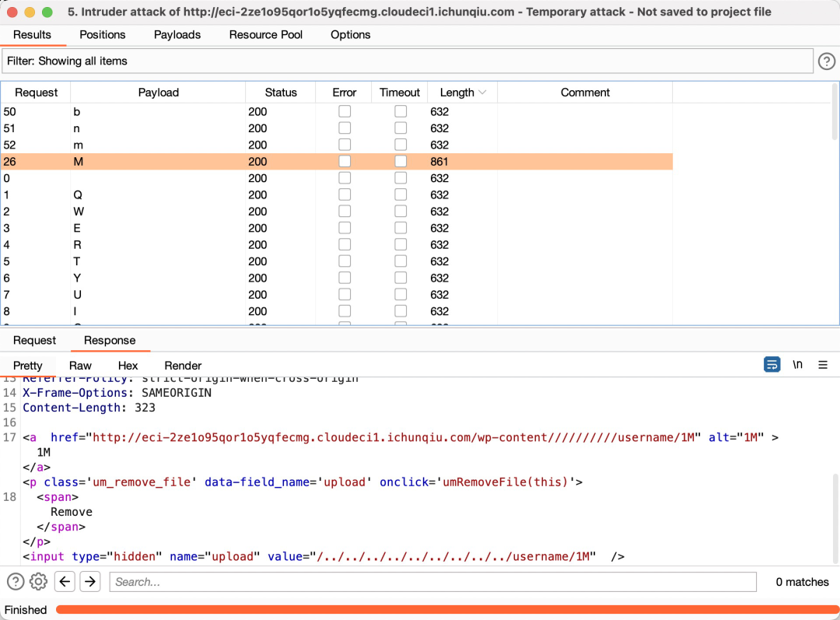Click the 861 length value

click(x=439, y=161)
